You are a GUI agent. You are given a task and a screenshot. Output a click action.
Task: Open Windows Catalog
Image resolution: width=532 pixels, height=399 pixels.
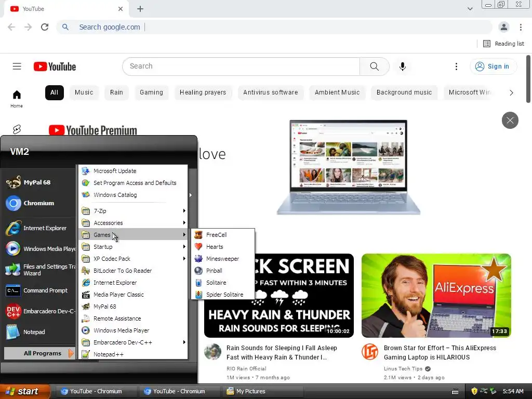tap(133, 195)
